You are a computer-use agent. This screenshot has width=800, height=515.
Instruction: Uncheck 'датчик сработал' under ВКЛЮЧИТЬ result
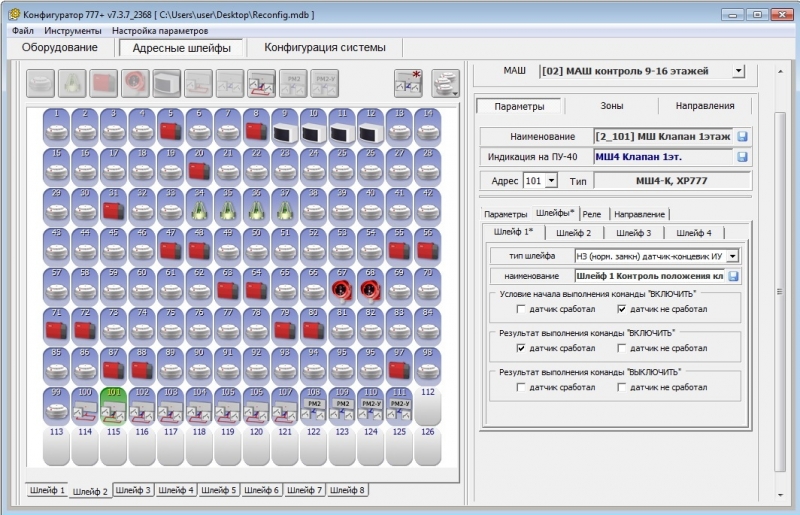(521, 348)
